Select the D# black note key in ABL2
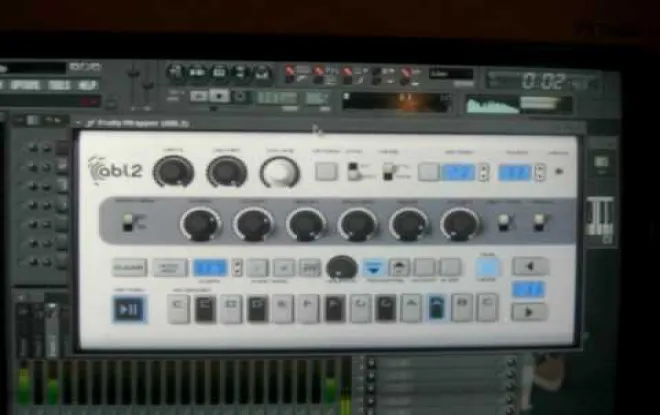 [257, 309]
